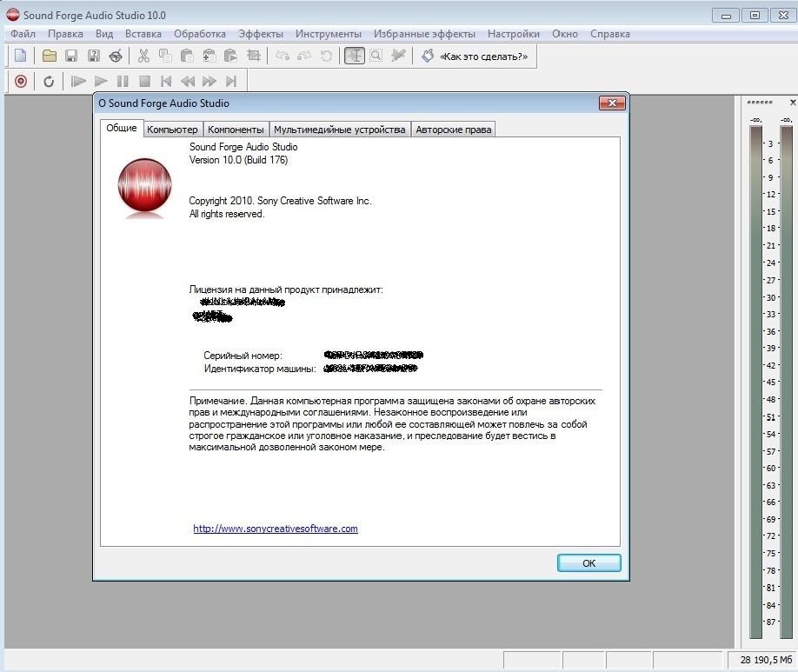Open the Инструменты menu
Screen dimensions: 798x672
pyautogui.click(x=329, y=34)
